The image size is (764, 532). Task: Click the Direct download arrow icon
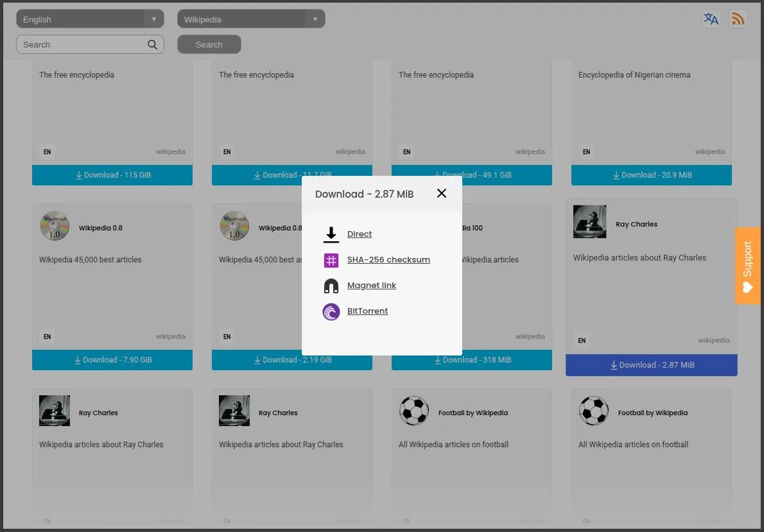click(x=331, y=234)
